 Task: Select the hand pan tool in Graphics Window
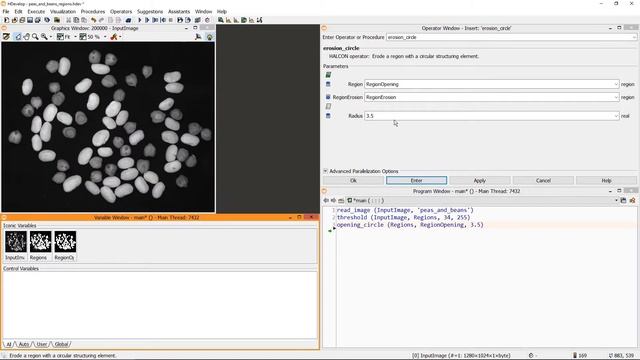click(x=27, y=37)
